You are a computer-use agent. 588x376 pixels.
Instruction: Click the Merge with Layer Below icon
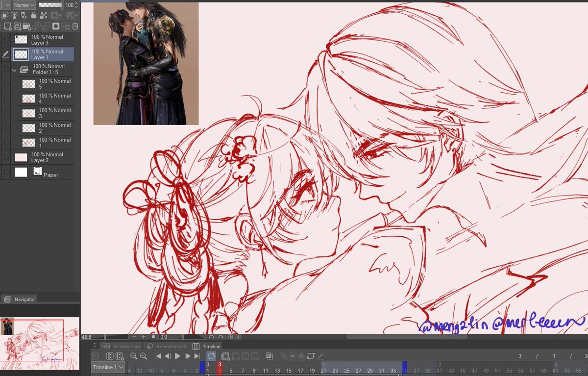coord(46,26)
